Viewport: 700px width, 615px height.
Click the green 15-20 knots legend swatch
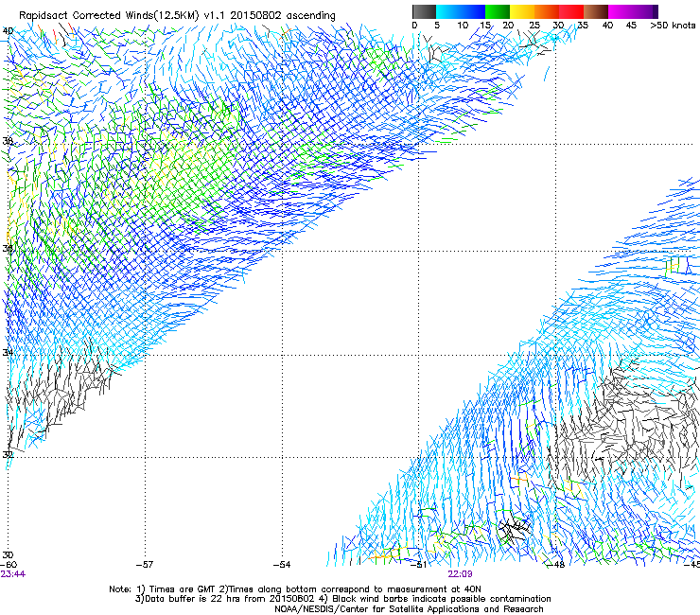coord(498,11)
